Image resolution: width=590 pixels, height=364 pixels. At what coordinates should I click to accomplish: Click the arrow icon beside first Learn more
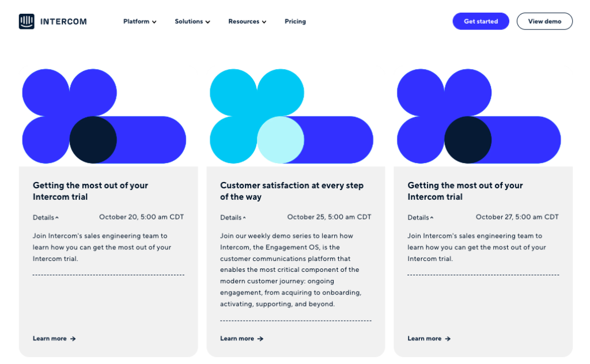pos(74,339)
